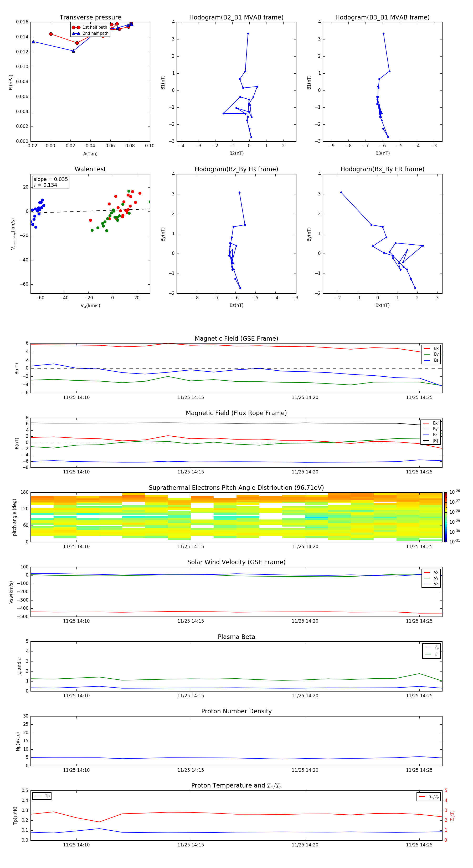Select the "Hodogram(Bz_By FR frame)" title
Viewport: 473px width, 868px height.
(236, 169)
